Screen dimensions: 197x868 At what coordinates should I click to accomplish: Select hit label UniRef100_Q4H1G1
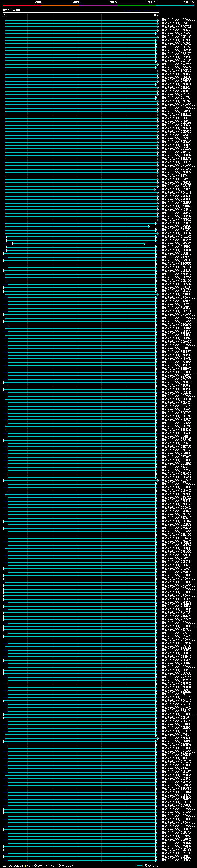click(x=176, y=152)
